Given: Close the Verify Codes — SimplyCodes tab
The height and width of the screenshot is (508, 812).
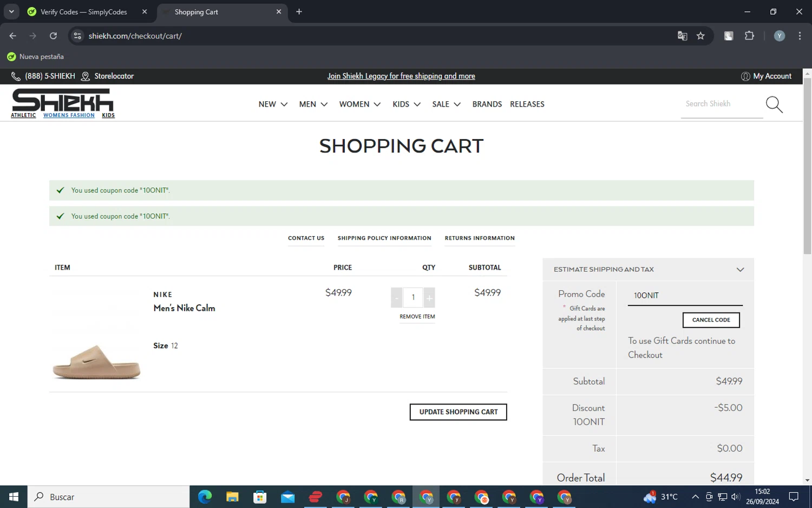Looking at the screenshot, I should [145, 12].
